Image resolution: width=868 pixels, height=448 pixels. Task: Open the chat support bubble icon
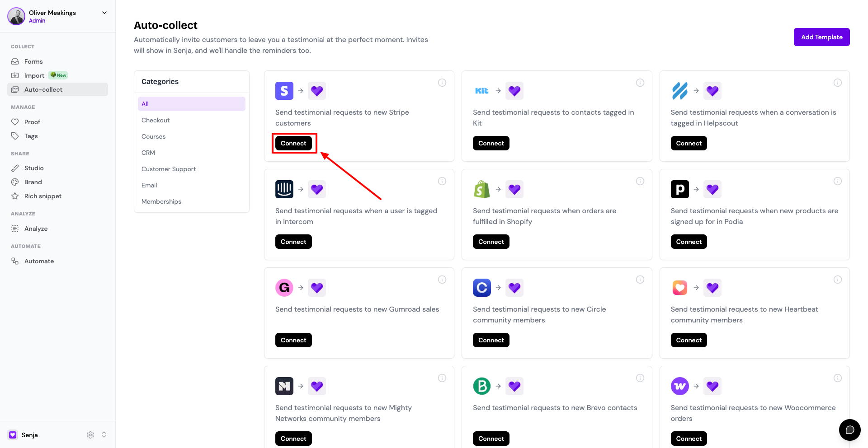849,429
